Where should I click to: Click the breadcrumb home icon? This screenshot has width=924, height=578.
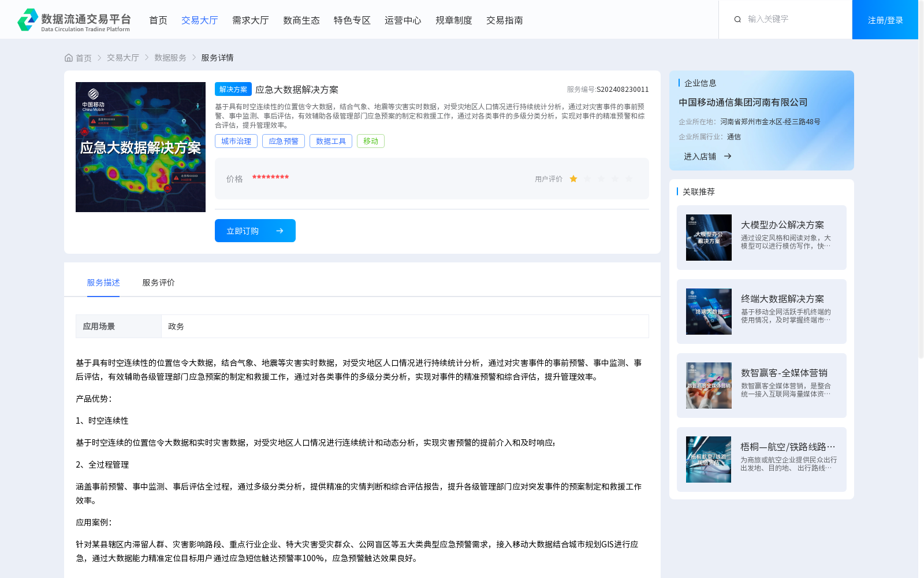click(69, 58)
